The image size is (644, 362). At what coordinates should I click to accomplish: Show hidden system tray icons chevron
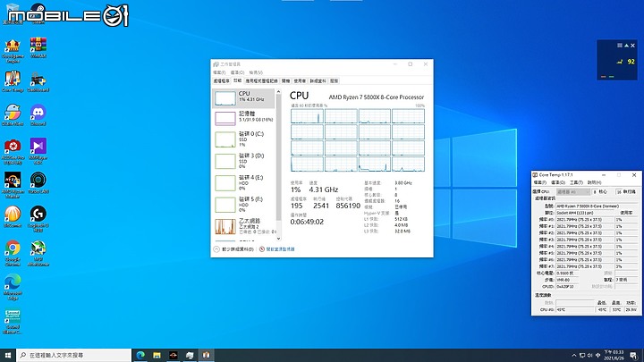[x=574, y=356]
